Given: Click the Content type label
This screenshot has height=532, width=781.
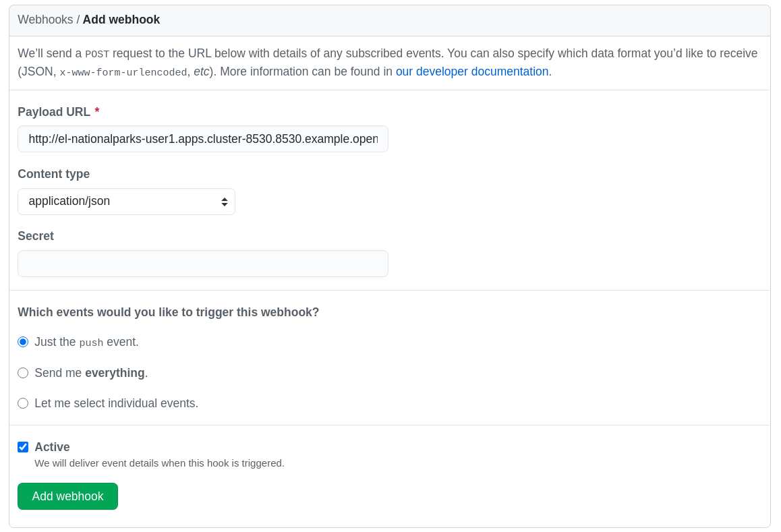Looking at the screenshot, I should click(53, 174).
